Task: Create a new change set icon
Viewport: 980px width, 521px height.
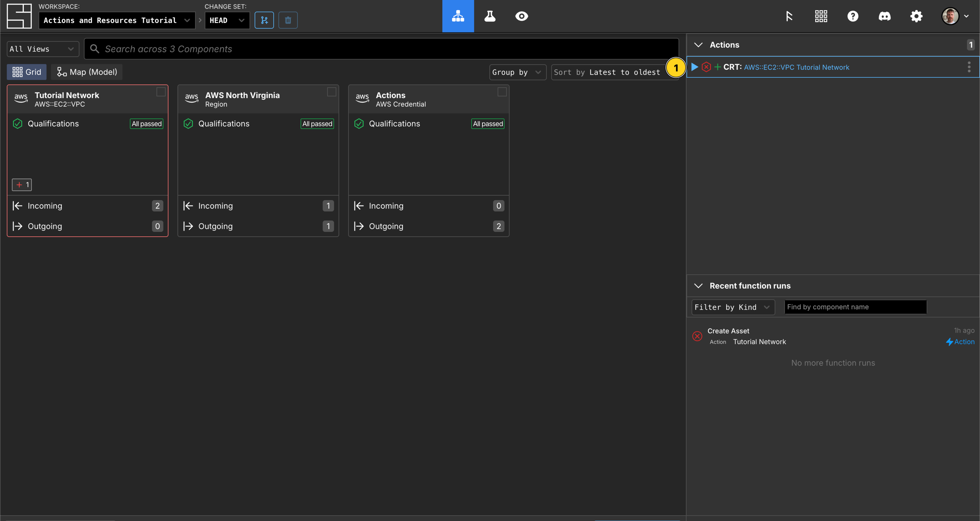Action: [x=264, y=20]
